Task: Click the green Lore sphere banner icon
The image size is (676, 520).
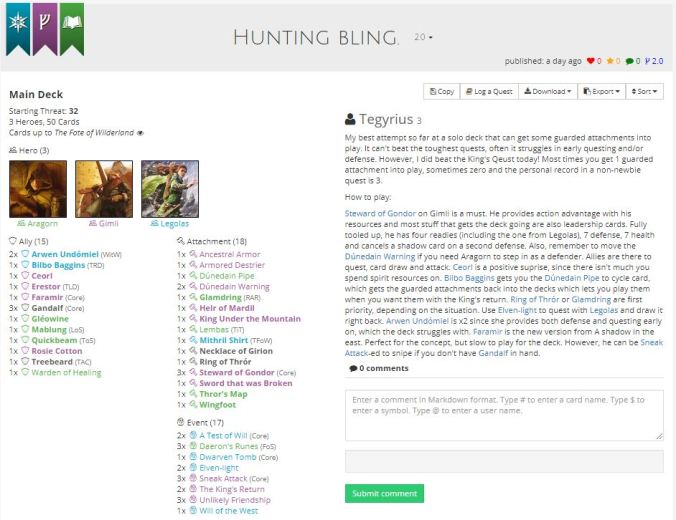Action: coord(72,28)
